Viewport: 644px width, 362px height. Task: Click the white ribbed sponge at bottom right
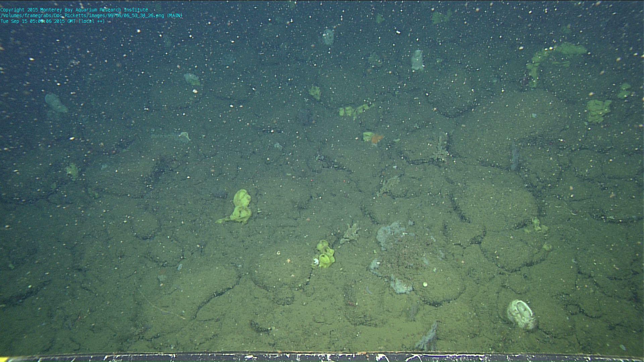tap(521, 314)
